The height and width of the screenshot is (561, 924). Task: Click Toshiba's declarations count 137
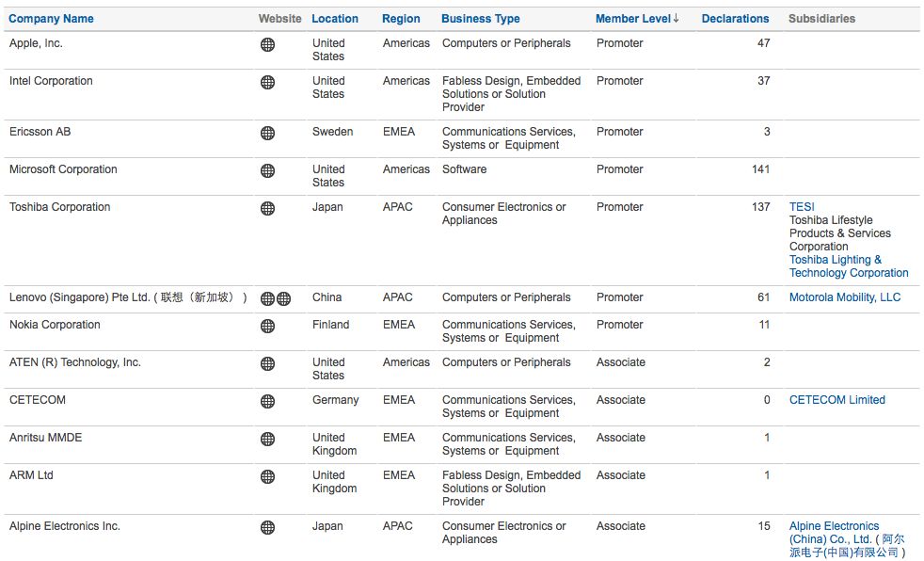pos(760,207)
